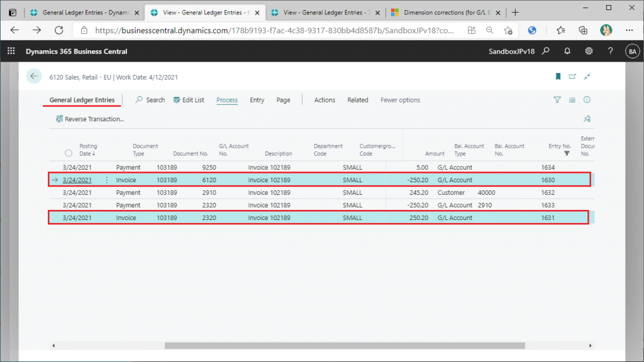The image size is (644, 362).
Task: Open the browser tab actions menu
Action: [13, 13]
